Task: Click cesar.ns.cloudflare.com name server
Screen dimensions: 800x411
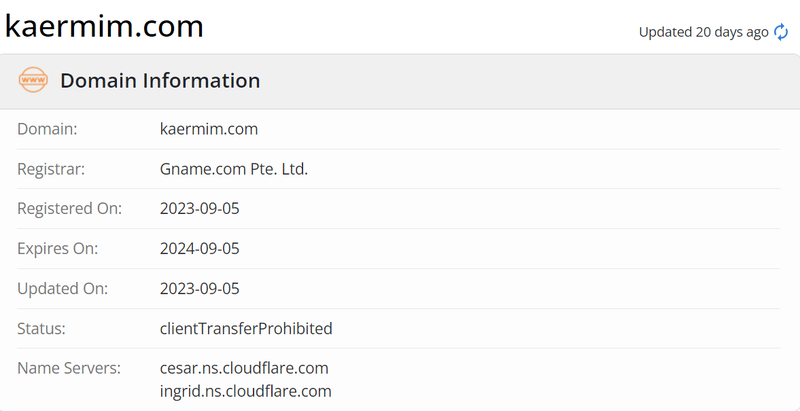Action: tap(244, 368)
